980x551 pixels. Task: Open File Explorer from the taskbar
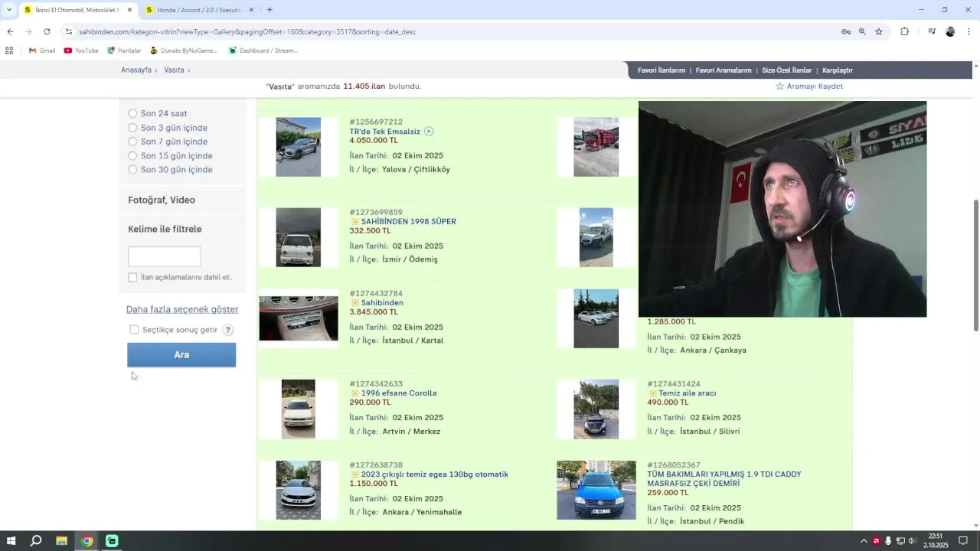[x=61, y=541]
